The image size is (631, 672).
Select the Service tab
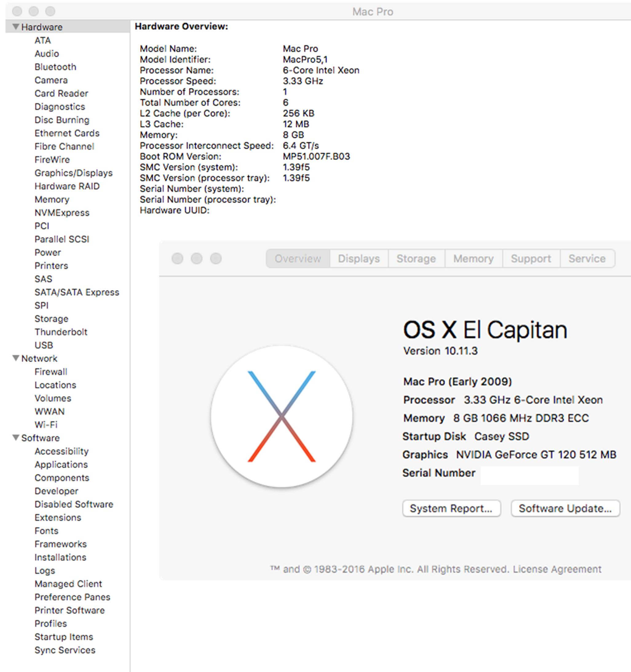587,259
